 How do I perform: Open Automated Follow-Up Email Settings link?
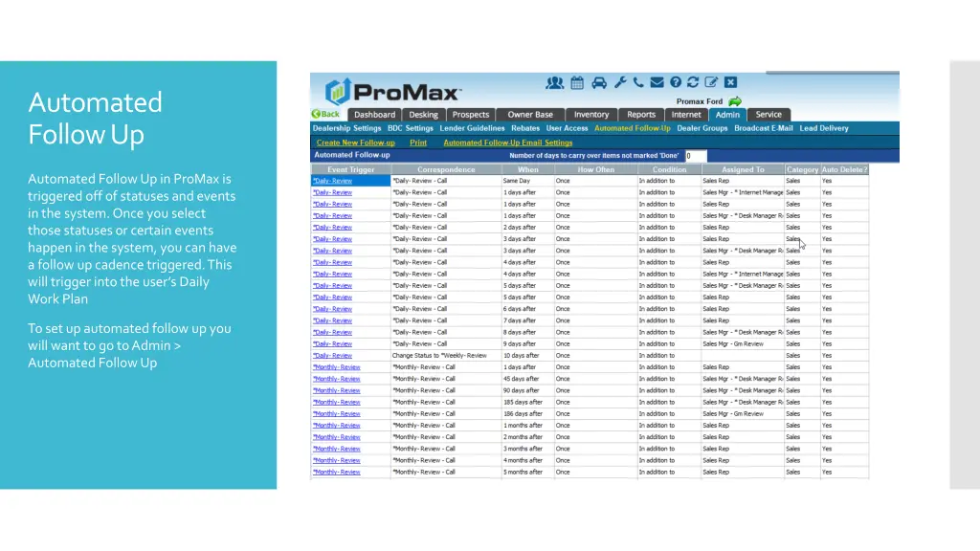pos(507,143)
